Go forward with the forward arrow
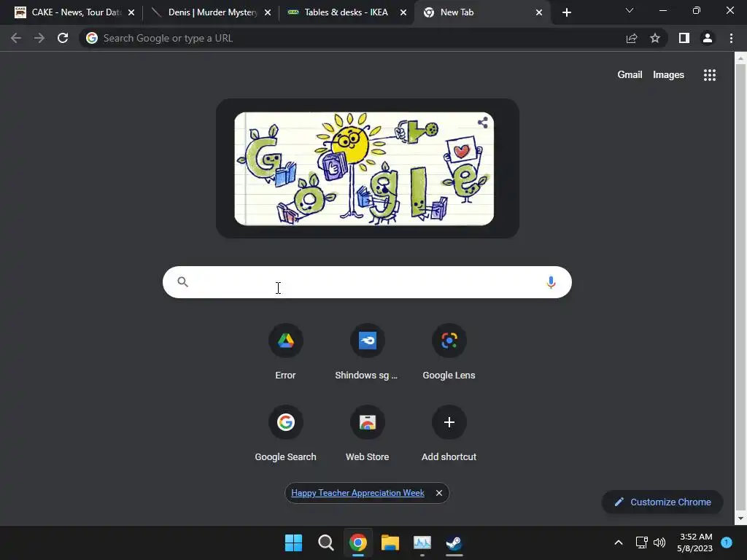Image resolution: width=747 pixels, height=560 pixels. click(39, 38)
